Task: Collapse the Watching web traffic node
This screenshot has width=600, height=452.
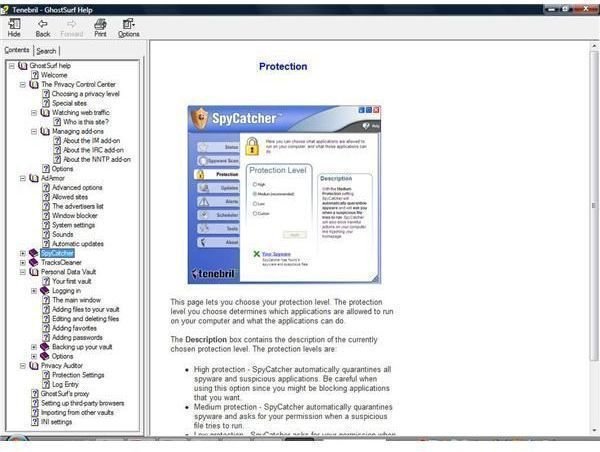Action: click(x=34, y=113)
